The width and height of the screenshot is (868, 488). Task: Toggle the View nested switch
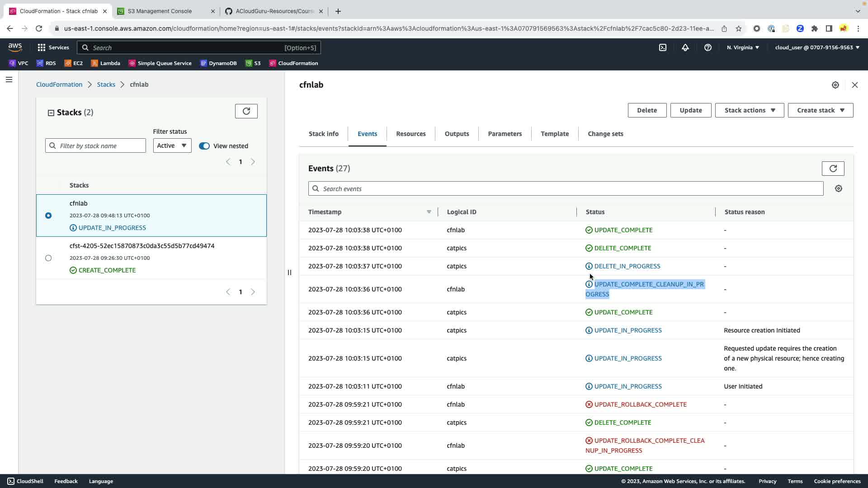click(x=204, y=146)
